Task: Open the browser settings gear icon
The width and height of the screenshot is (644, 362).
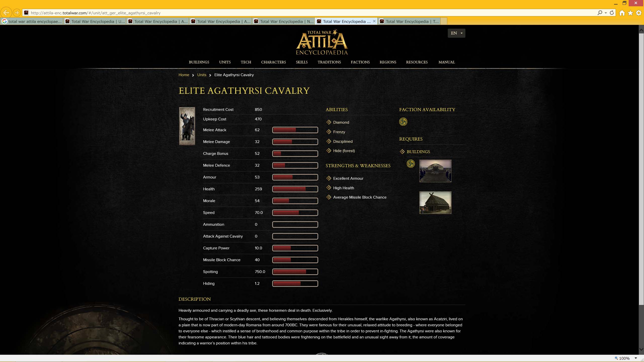Action: [639, 13]
